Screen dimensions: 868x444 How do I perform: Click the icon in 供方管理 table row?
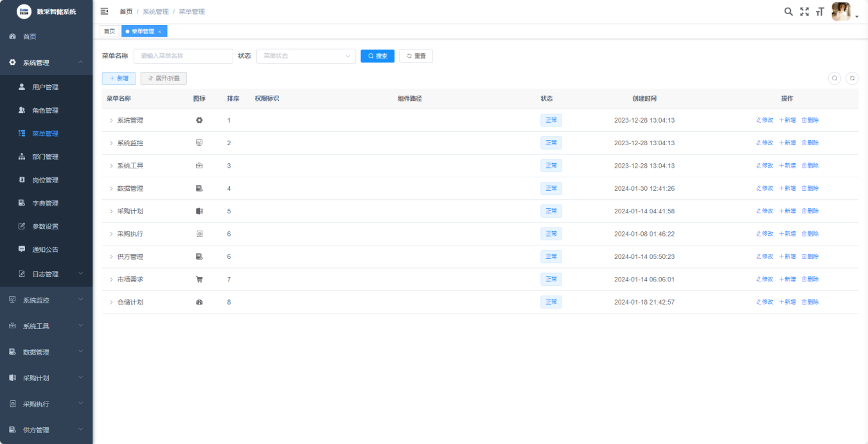[x=199, y=256]
